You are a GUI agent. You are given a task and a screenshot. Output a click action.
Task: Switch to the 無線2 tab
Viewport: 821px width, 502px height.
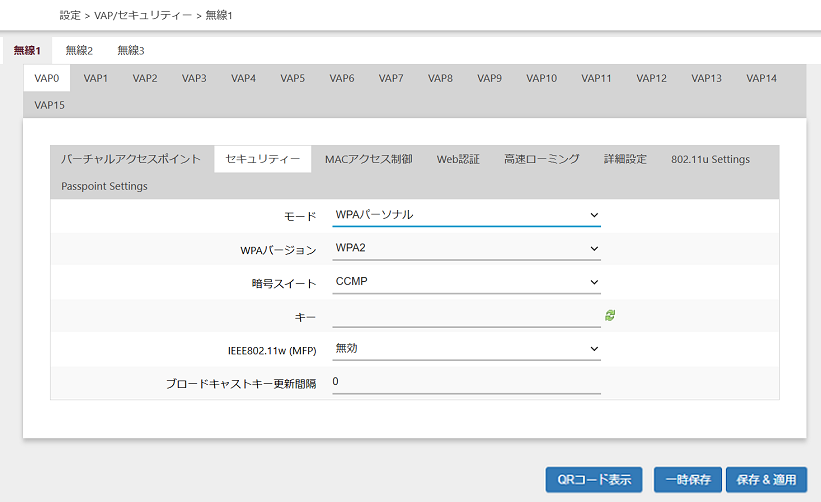(x=79, y=50)
